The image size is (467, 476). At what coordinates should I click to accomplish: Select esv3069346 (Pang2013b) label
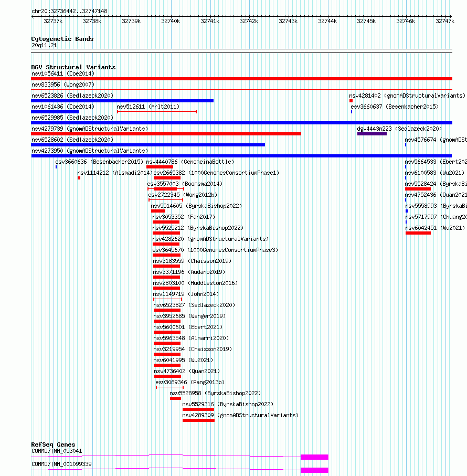190,382
